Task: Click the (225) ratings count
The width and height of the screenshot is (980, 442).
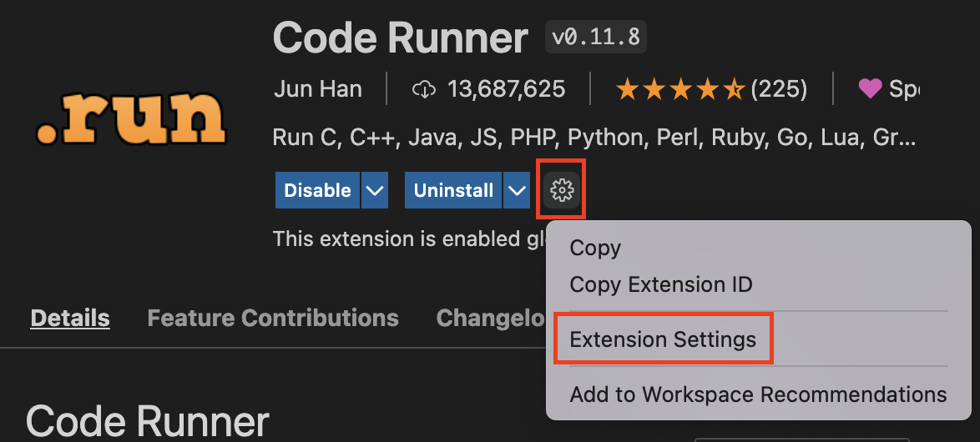Action: point(779,89)
